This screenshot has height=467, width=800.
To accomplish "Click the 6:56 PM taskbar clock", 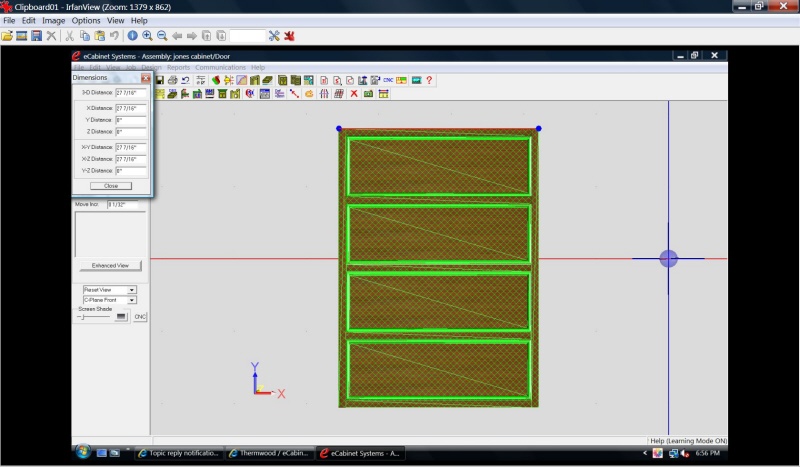I will coord(708,453).
